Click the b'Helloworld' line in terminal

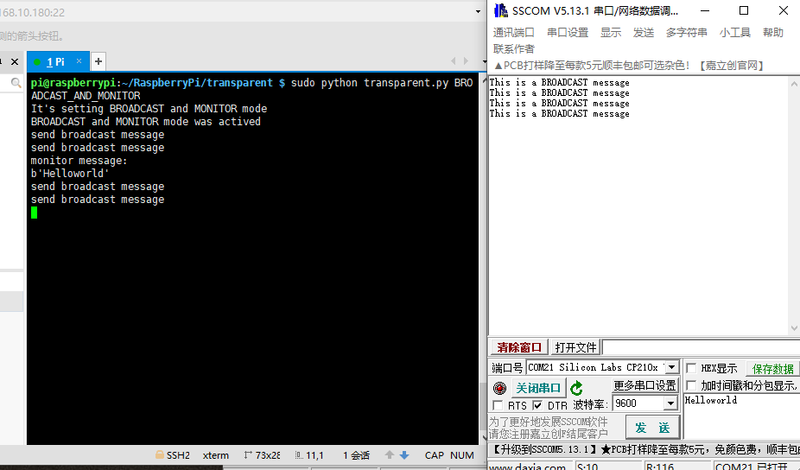pyautogui.click(x=70, y=174)
